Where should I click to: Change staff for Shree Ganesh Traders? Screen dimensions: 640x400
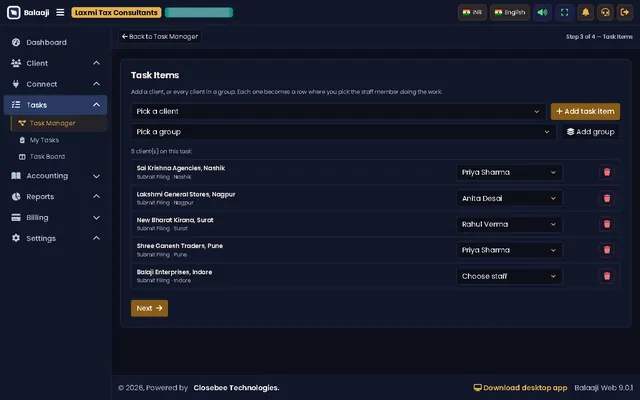pyautogui.click(x=509, y=250)
